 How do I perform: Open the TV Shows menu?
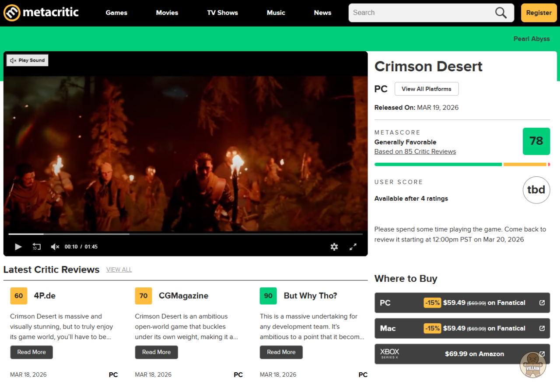(222, 13)
